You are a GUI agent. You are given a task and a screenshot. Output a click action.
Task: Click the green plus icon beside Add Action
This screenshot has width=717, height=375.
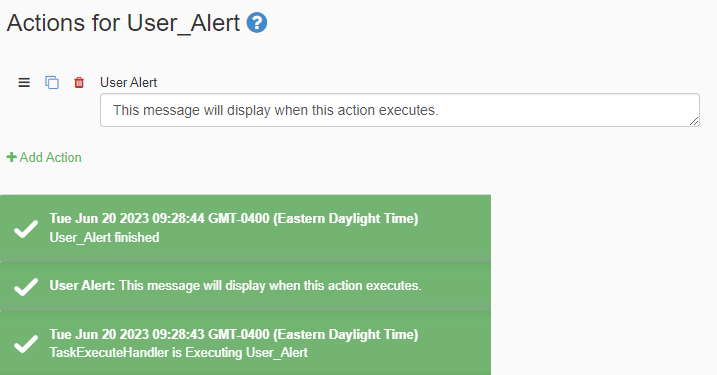(11, 157)
